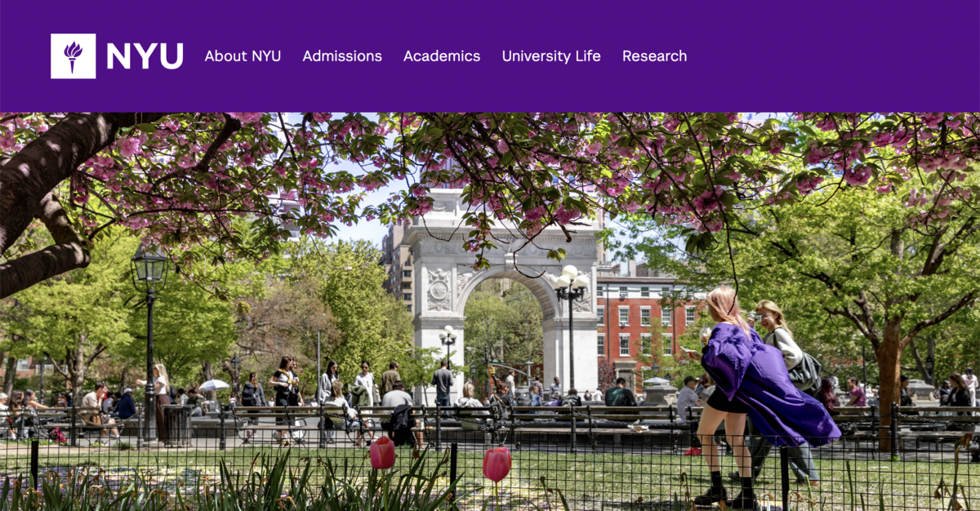This screenshot has width=980, height=511.
Task: Open the Admissions menu item
Action: point(342,56)
